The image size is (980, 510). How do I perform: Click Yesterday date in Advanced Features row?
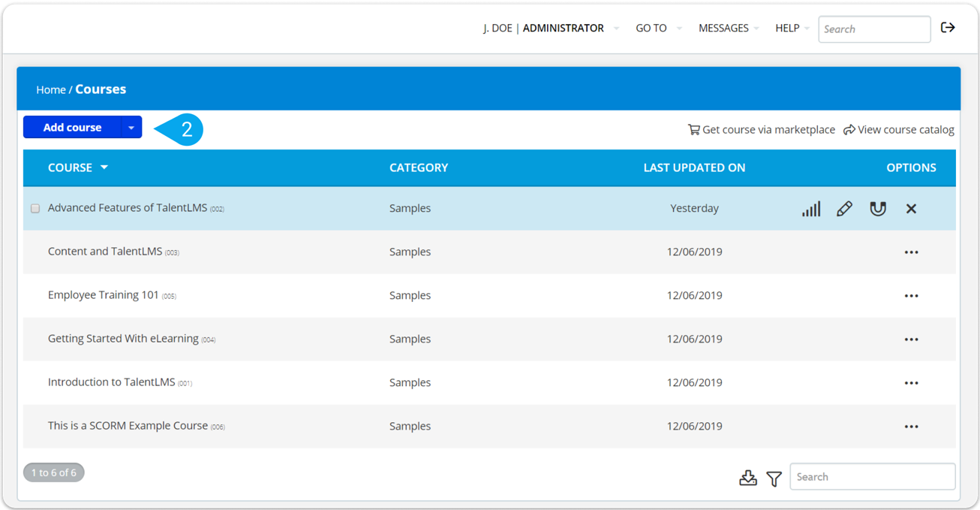[x=694, y=209]
